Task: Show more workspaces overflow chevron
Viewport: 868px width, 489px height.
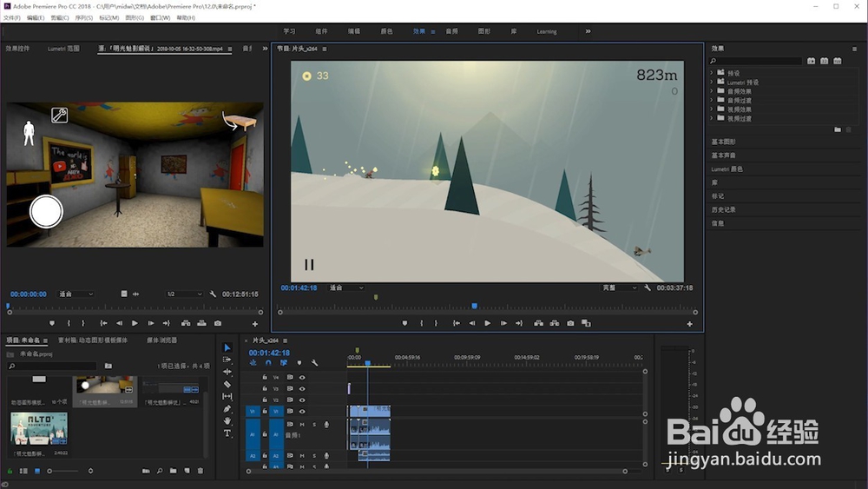Action: pos(588,31)
